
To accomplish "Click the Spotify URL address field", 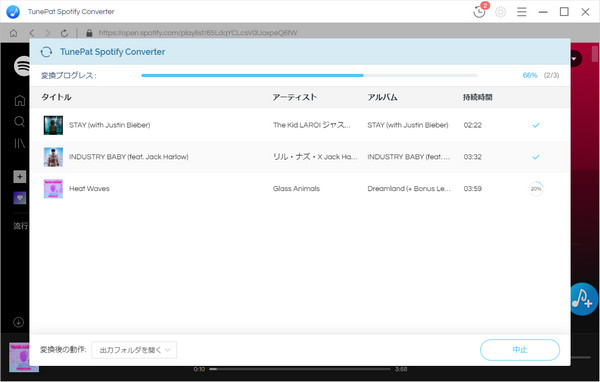I will click(x=198, y=33).
